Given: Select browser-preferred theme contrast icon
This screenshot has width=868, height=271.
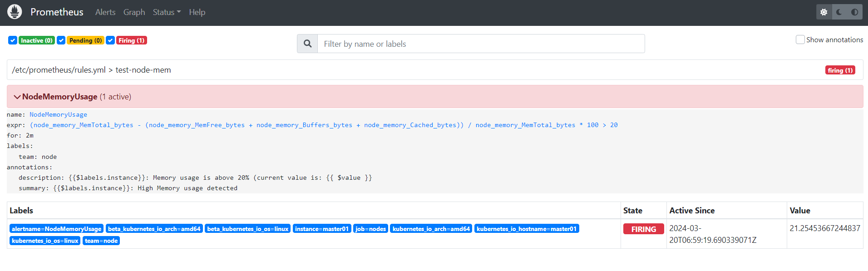Looking at the screenshot, I should tap(854, 12).
